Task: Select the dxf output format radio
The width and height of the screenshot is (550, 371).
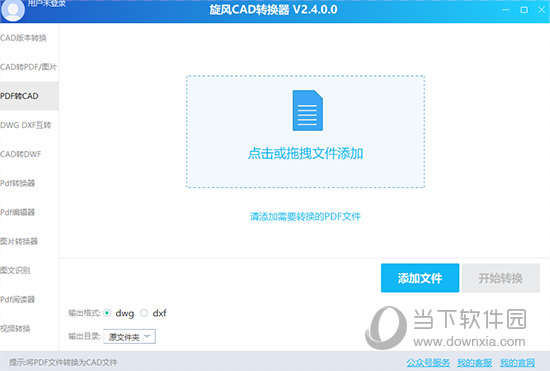Action: [x=144, y=313]
